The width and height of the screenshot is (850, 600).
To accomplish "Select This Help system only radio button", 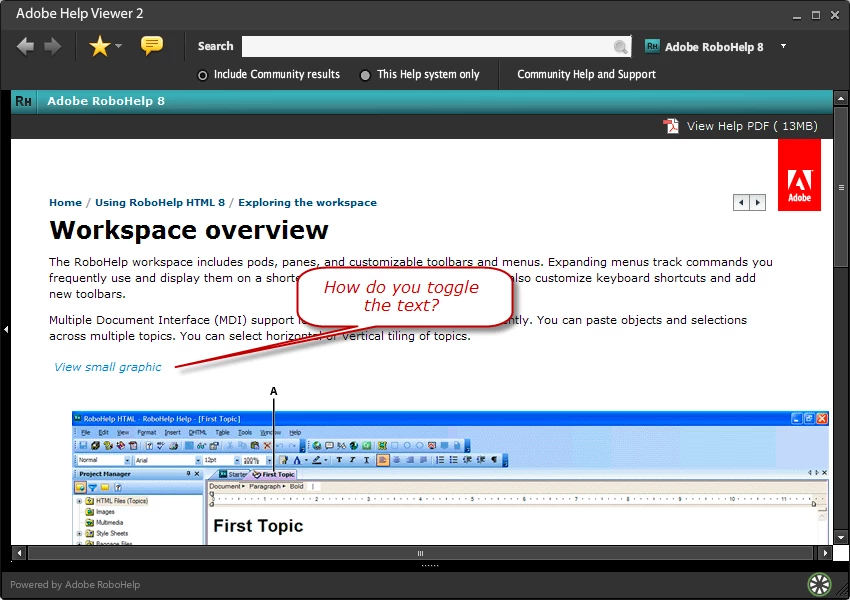I will pyautogui.click(x=365, y=75).
